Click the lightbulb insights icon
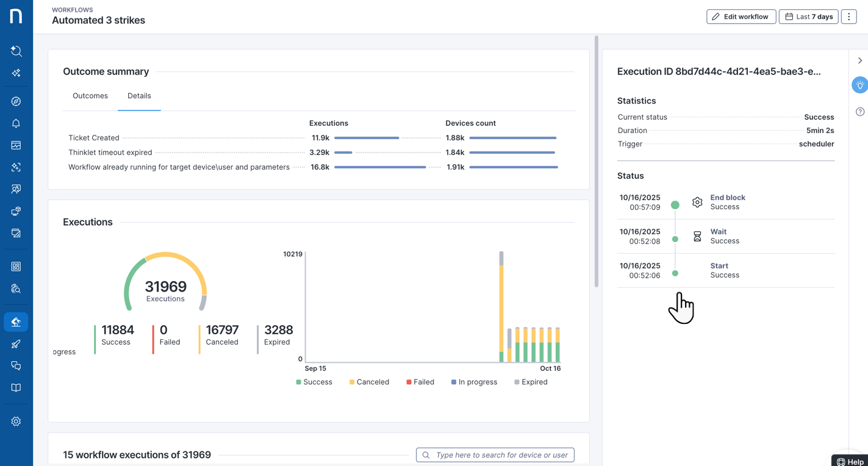 (x=859, y=85)
